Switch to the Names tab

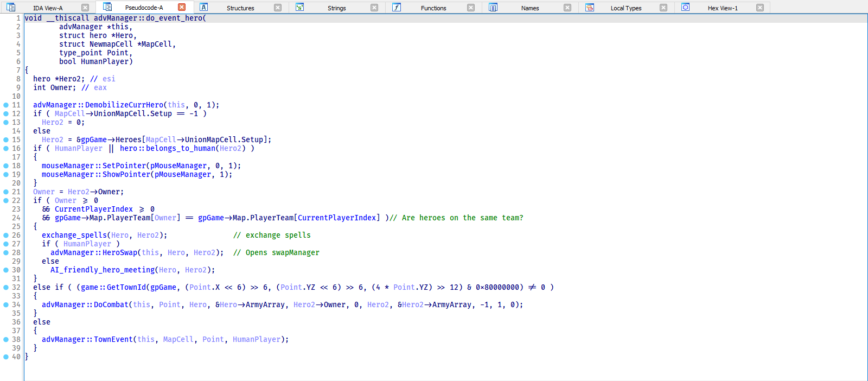(x=530, y=8)
